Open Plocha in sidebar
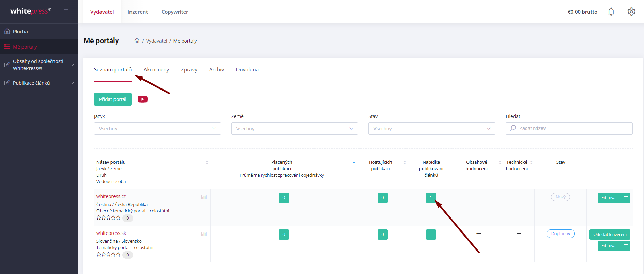The height and width of the screenshot is (274, 644). [39, 31]
